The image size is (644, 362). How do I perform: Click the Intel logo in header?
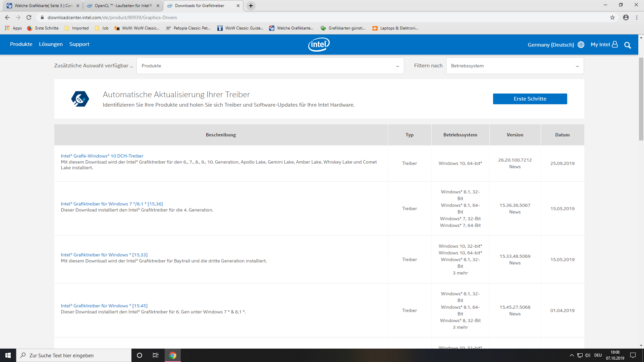point(319,45)
